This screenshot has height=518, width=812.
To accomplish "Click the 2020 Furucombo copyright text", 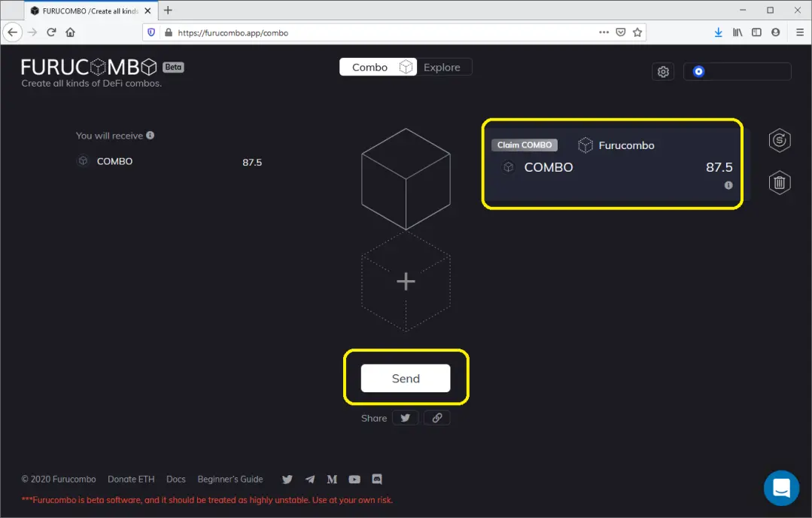I will click(59, 479).
